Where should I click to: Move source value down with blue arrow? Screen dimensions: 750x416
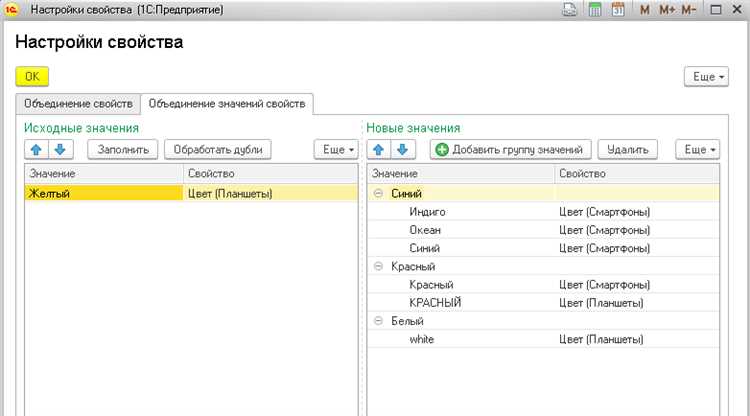tap(60, 150)
